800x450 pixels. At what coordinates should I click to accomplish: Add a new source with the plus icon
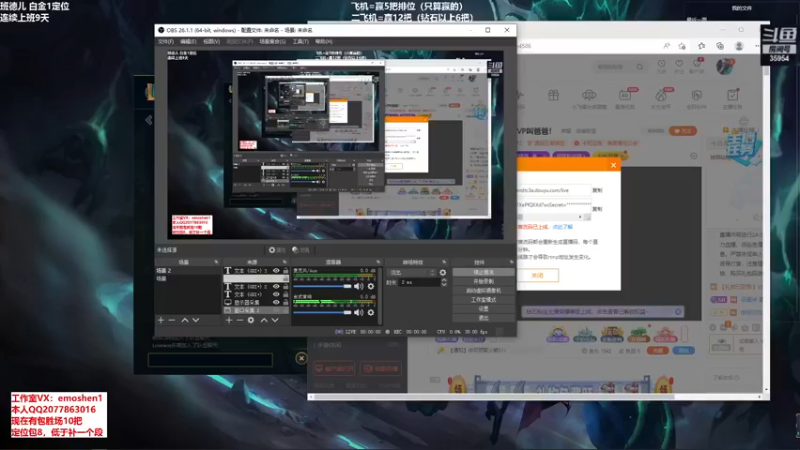229,320
